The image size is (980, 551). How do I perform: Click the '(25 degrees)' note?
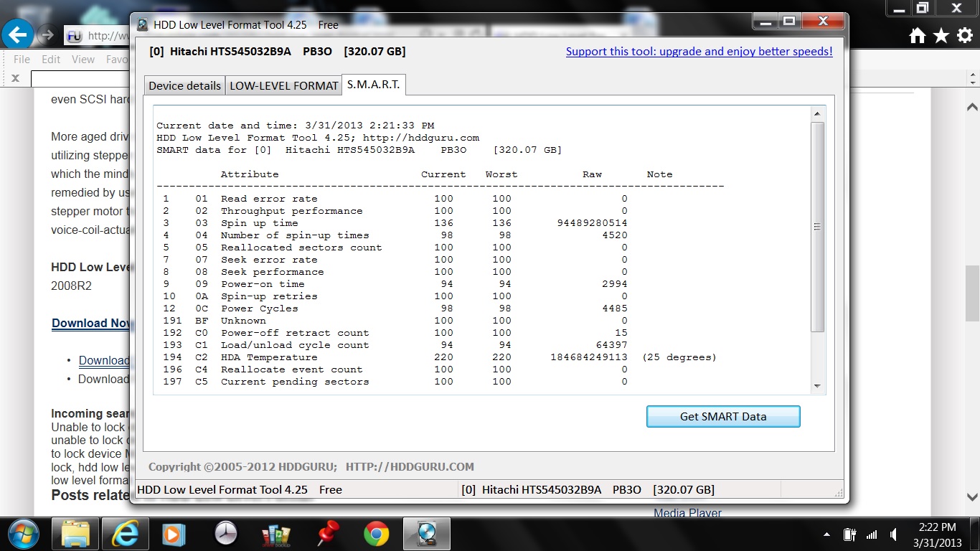tap(679, 357)
